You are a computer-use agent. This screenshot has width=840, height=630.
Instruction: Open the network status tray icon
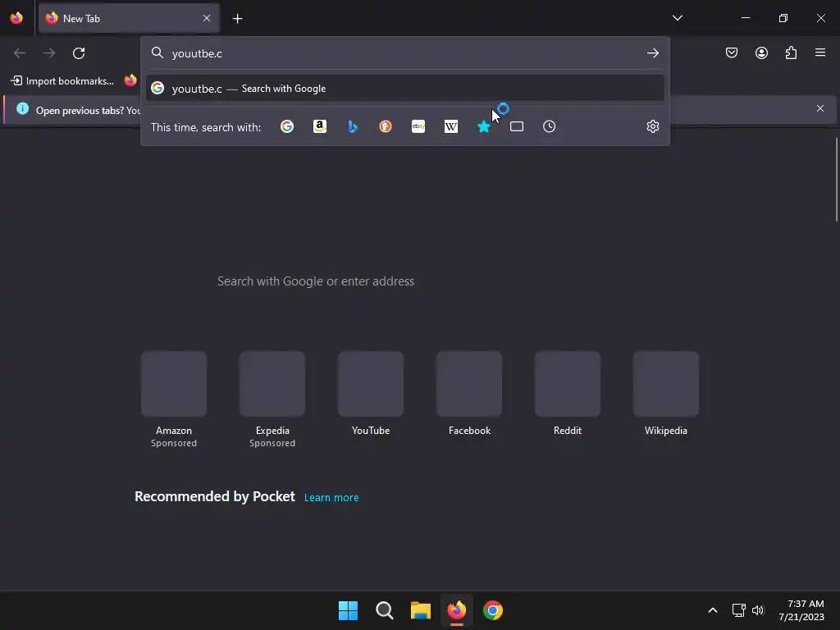click(739, 610)
